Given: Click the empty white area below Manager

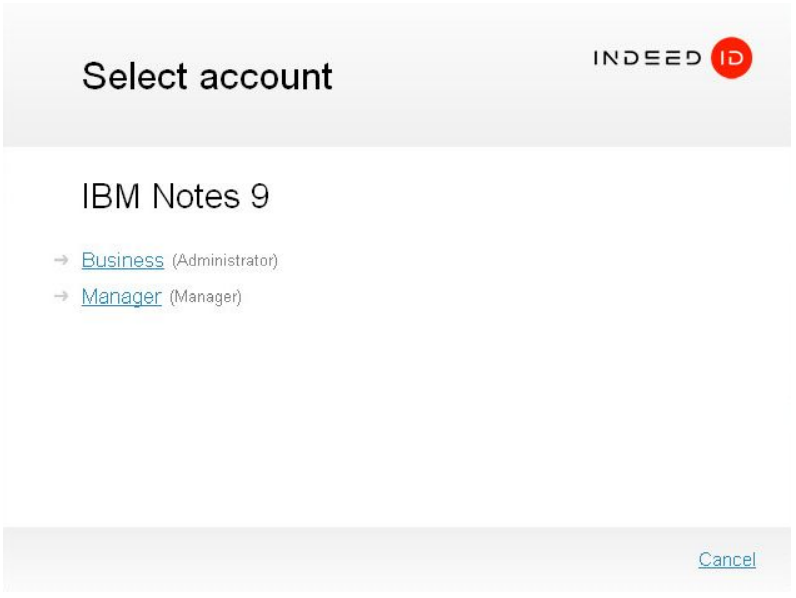Looking at the screenshot, I should pyautogui.click(x=400, y=420).
